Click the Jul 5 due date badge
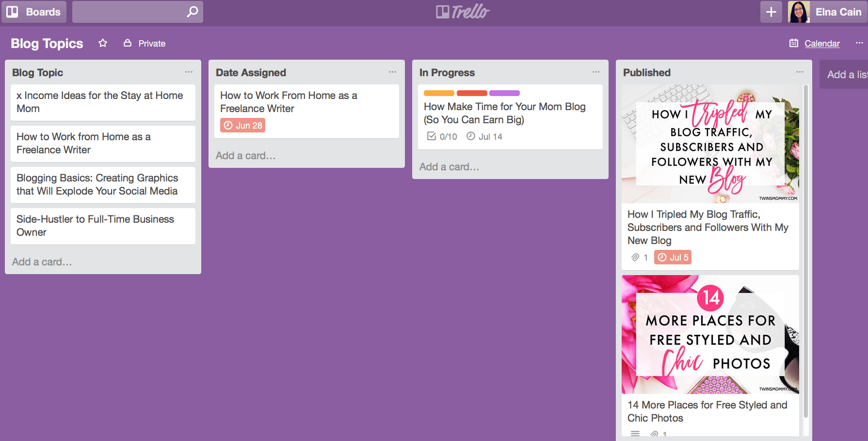The height and width of the screenshot is (441, 868). point(673,257)
